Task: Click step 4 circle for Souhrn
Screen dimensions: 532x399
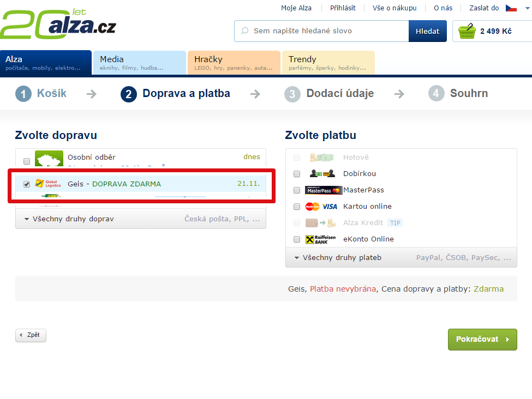Action: pyautogui.click(x=437, y=93)
